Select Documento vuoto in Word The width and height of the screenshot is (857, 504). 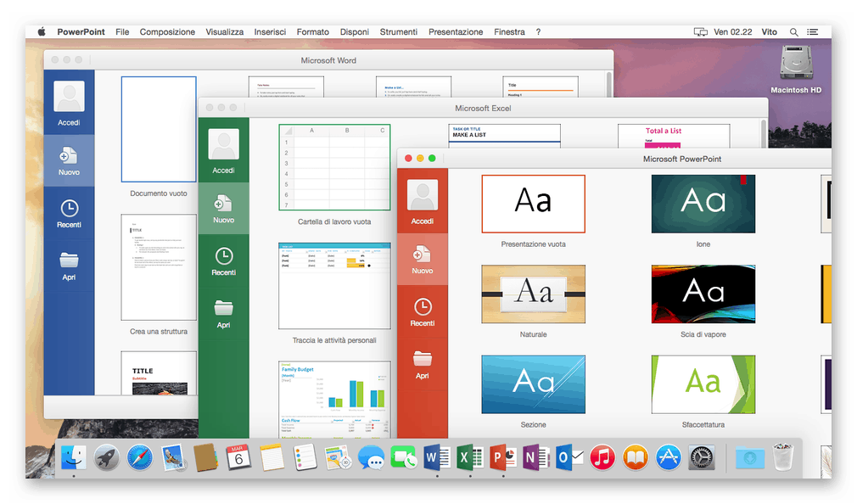159,129
